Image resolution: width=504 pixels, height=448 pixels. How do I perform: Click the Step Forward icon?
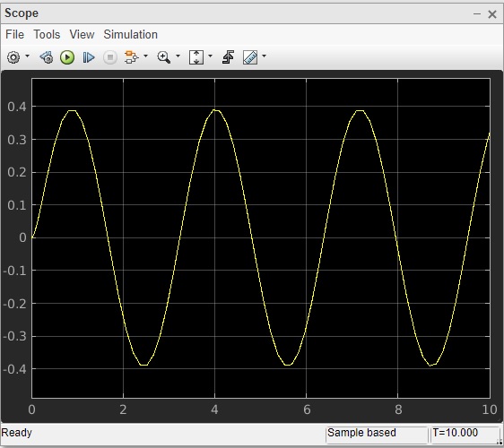[89, 57]
